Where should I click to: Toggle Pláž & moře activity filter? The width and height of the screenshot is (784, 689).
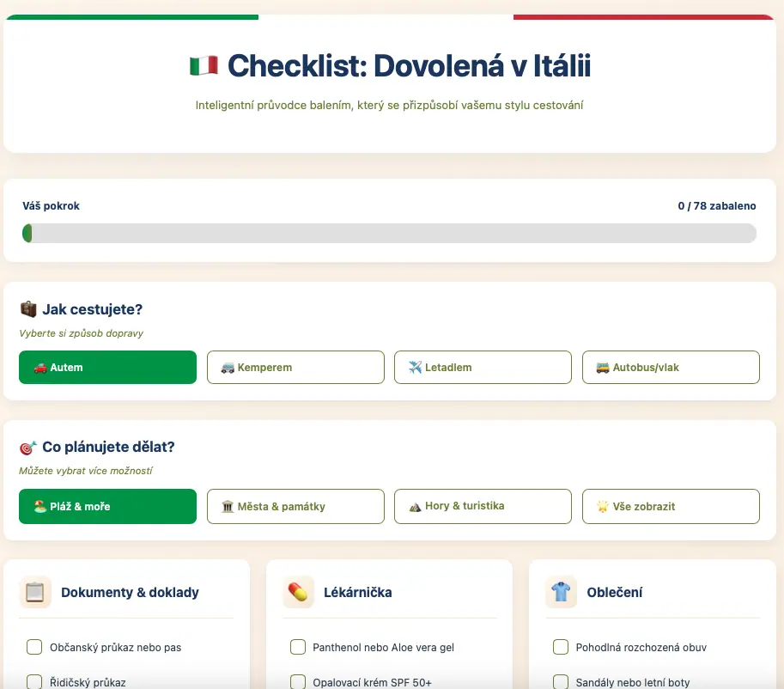click(x=107, y=506)
